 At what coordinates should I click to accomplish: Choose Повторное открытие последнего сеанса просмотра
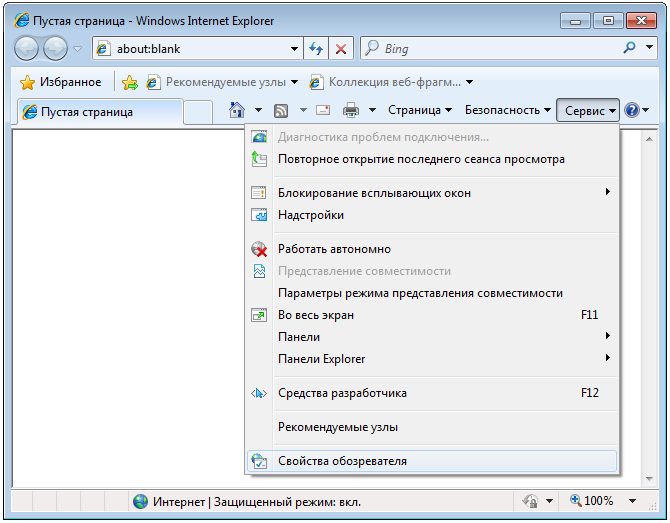tap(432, 159)
